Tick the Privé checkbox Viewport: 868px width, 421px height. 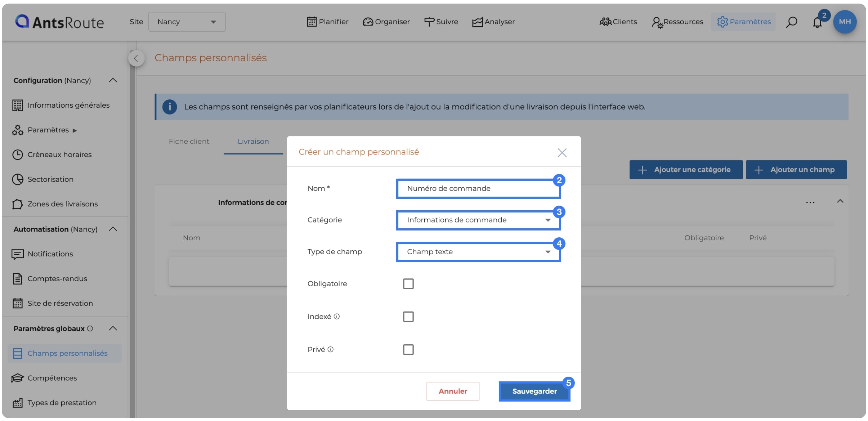[408, 349]
